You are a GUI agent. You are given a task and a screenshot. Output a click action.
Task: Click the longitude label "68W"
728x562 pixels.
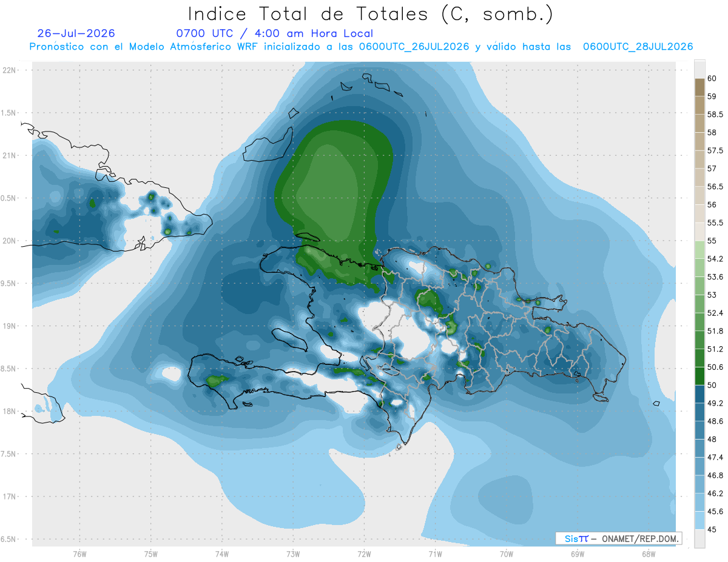[648, 554]
